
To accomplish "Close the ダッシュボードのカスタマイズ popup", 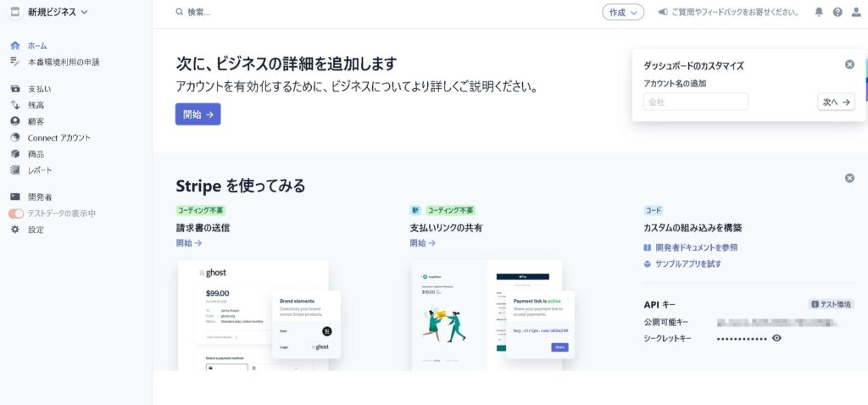I will point(849,64).
